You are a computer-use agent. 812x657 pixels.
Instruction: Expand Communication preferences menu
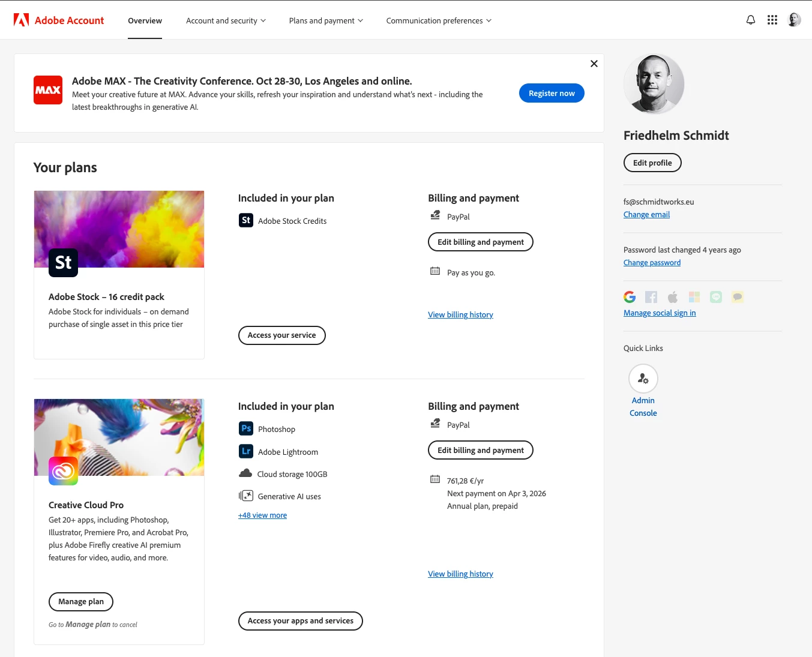pos(439,20)
